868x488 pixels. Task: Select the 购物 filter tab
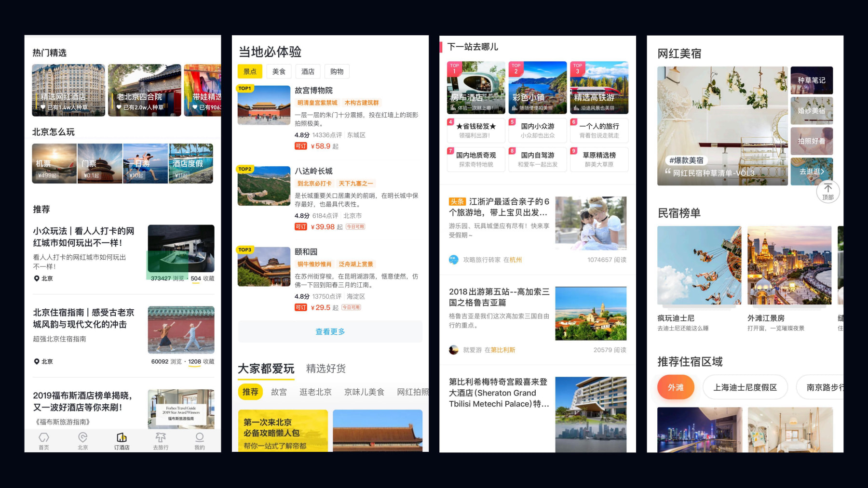click(337, 71)
